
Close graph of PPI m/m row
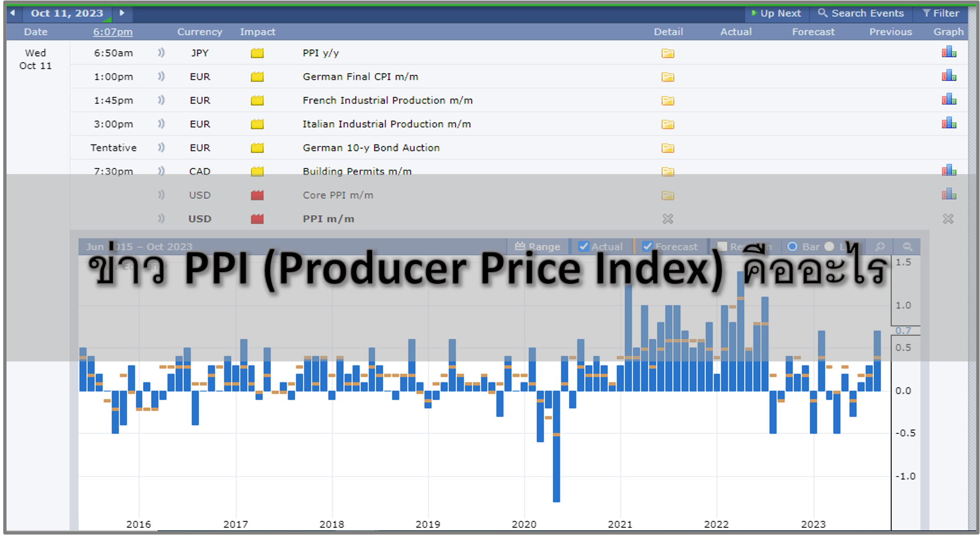pos(948,219)
